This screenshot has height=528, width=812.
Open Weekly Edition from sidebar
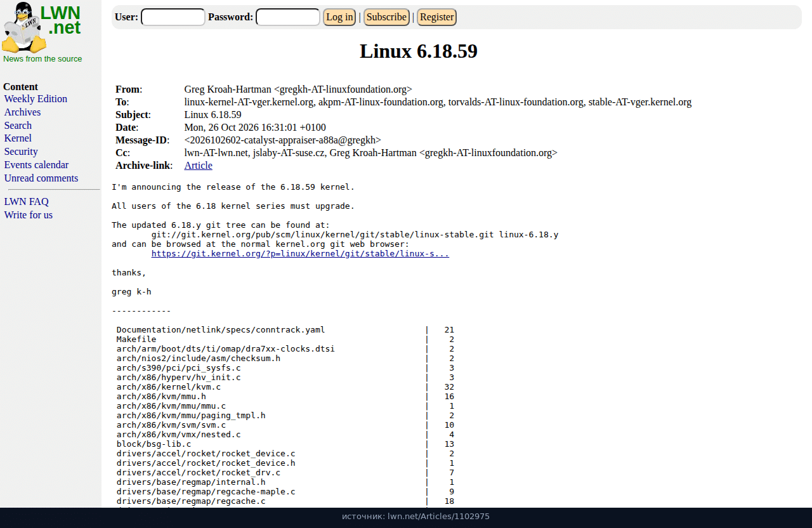pyautogui.click(x=36, y=99)
